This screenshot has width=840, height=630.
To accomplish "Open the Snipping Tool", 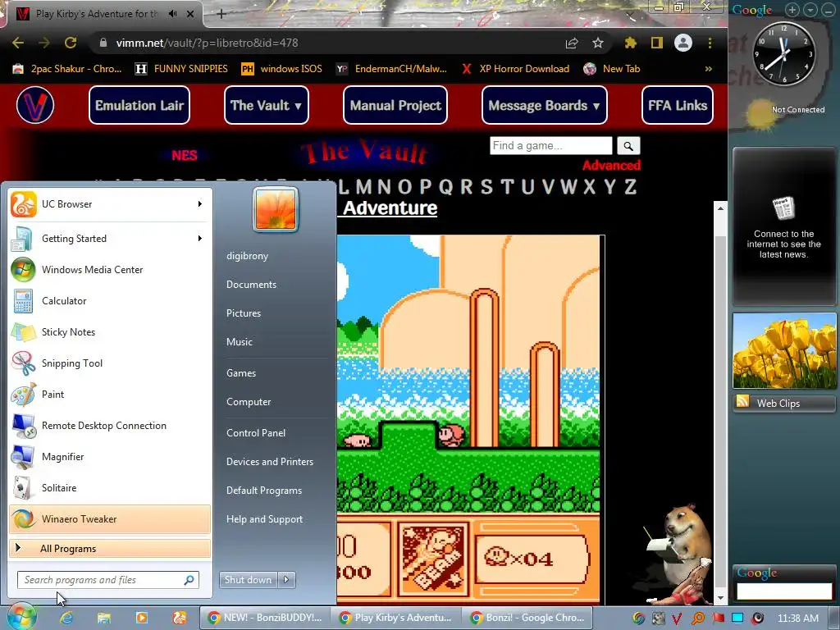I will click(x=110, y=363).
